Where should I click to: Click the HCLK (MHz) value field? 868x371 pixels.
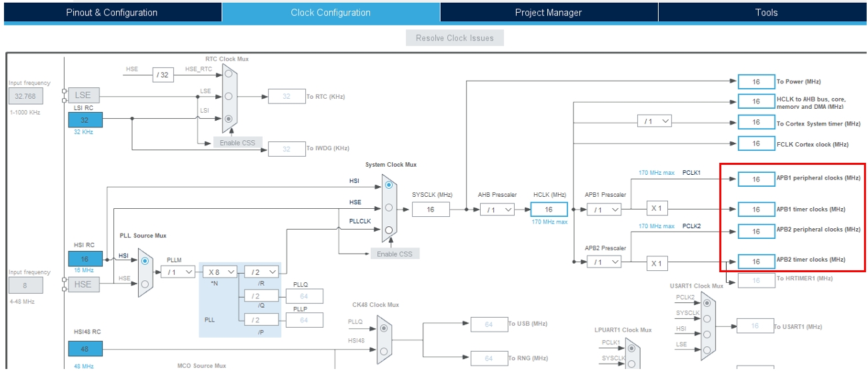(549, 210)
